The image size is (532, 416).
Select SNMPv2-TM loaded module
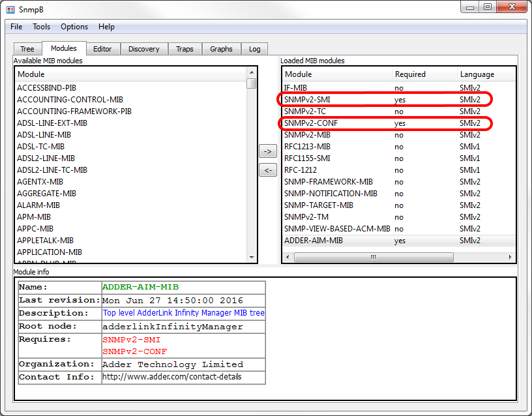[399, 217]
